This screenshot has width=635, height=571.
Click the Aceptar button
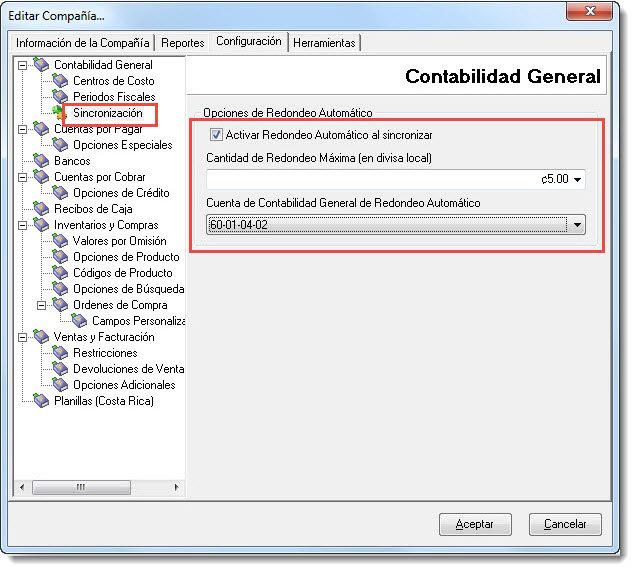475,524
